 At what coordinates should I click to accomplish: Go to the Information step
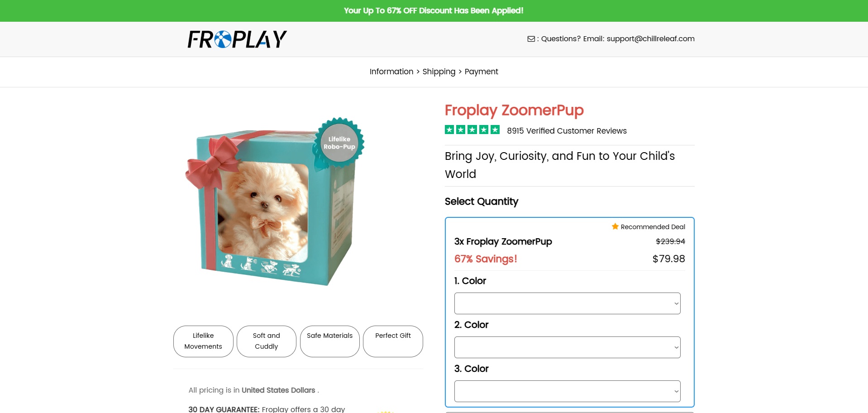[391, 72]
